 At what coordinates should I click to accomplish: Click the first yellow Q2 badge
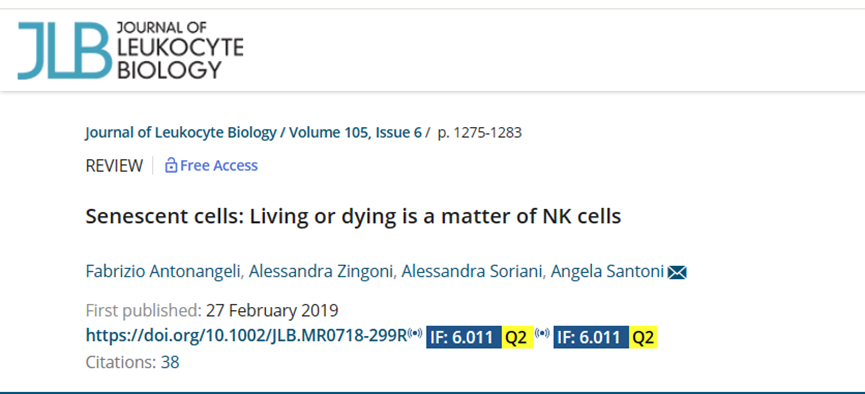517,337
